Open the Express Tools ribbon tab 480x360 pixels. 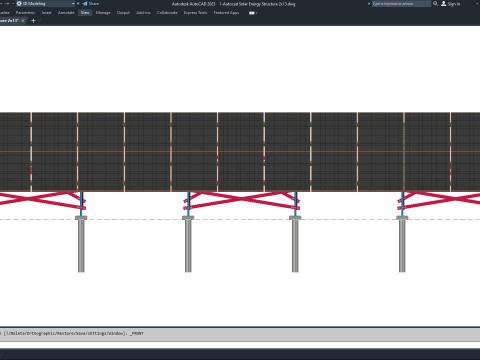(x=195, y=13)
